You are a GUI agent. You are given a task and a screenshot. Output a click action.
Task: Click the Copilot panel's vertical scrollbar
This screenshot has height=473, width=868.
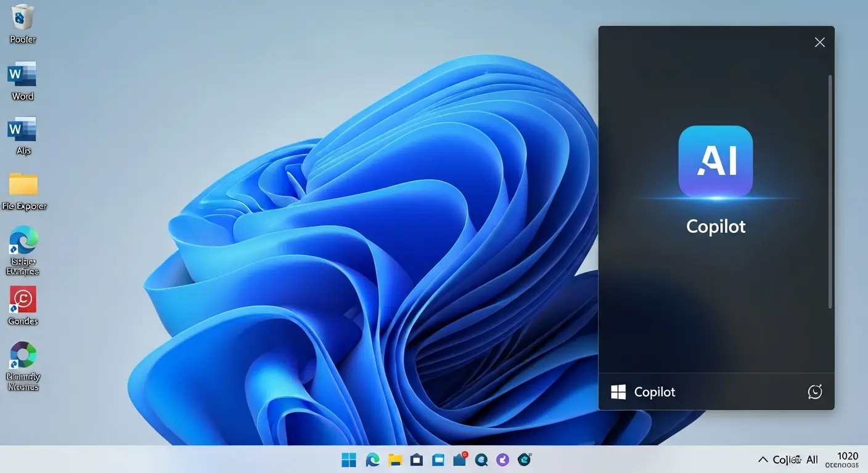tap(830, 192)
